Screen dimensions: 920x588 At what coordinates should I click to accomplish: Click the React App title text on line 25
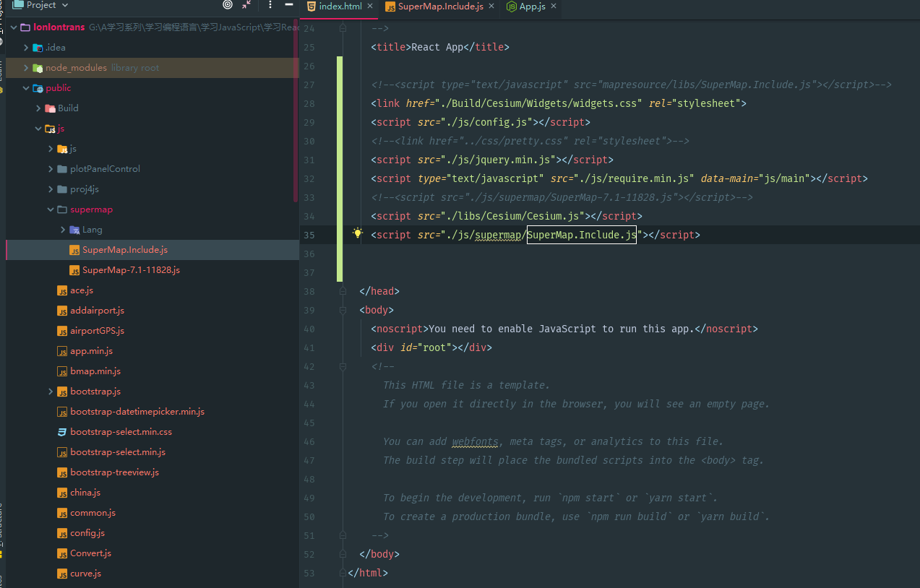[437, 47]
